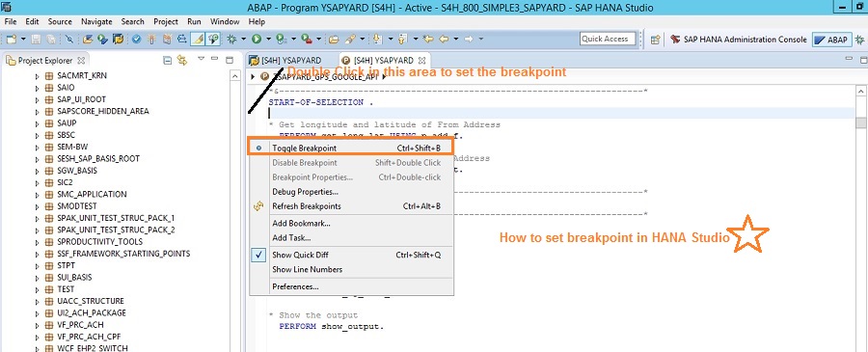The width and height of the screenshot is (868, 352).
Task: Click the green Run toolbar icon
Action: pyautogui.click(x=257, y=40)
